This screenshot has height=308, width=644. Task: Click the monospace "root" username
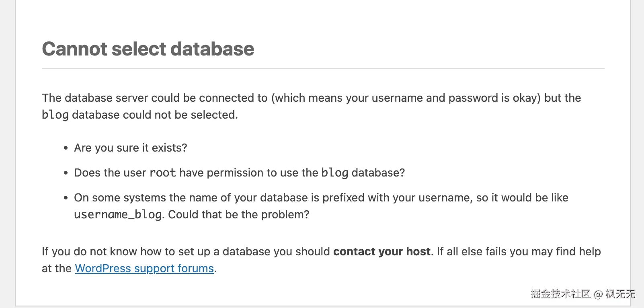pyautogui.click(x=162, y=173)
